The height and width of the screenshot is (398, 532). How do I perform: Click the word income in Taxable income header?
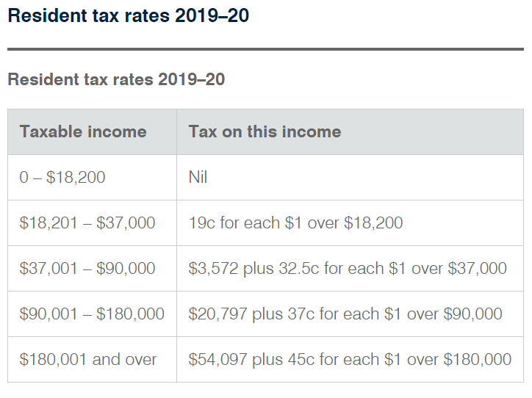(x=117, y=131)
